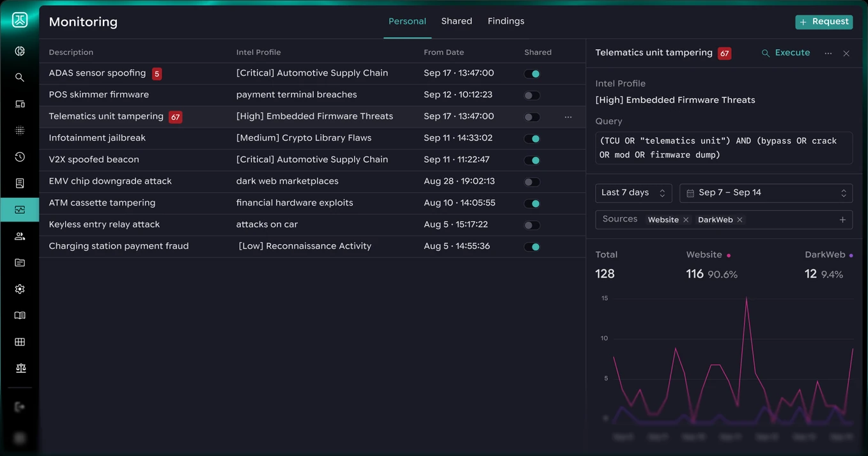This screenshot has height=456, width=868.
Task: Click the logout icon in sidebar
Action: [20, 407]
